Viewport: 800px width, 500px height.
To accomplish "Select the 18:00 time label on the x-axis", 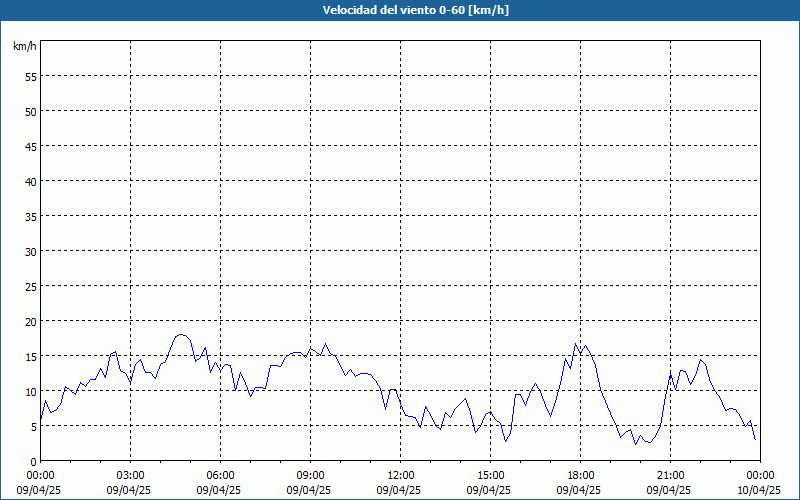I will 581,475.
